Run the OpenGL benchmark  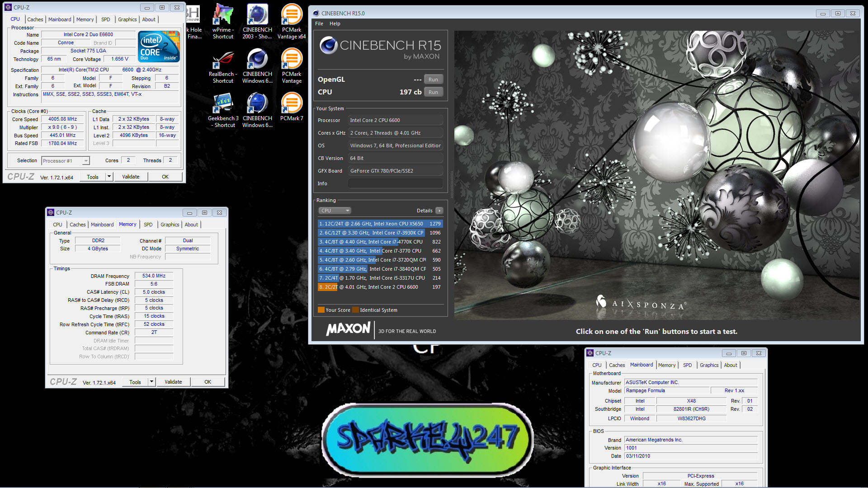(433, 80)
